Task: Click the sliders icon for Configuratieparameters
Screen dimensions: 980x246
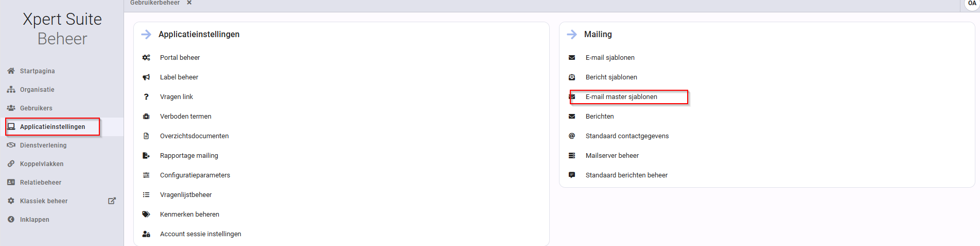Action: coord(146,175)
